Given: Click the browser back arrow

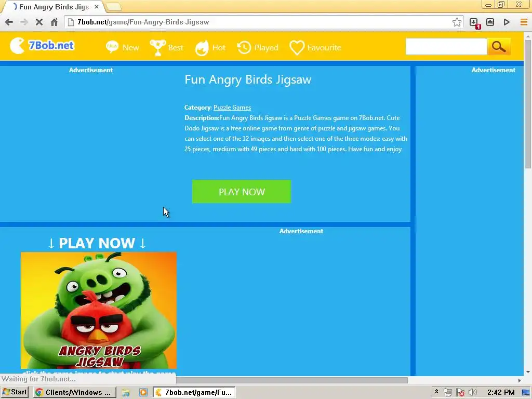Looking at the screenshot, I should pyautogui.click(x=9, y=22).
